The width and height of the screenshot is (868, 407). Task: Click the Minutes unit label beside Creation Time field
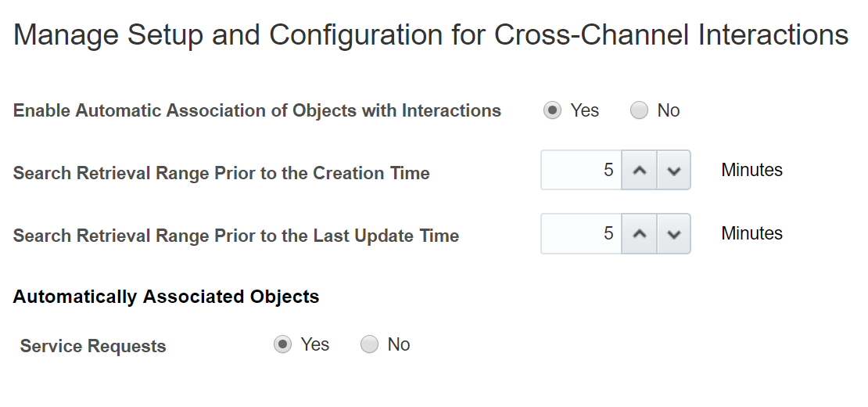tap(751, 170)
